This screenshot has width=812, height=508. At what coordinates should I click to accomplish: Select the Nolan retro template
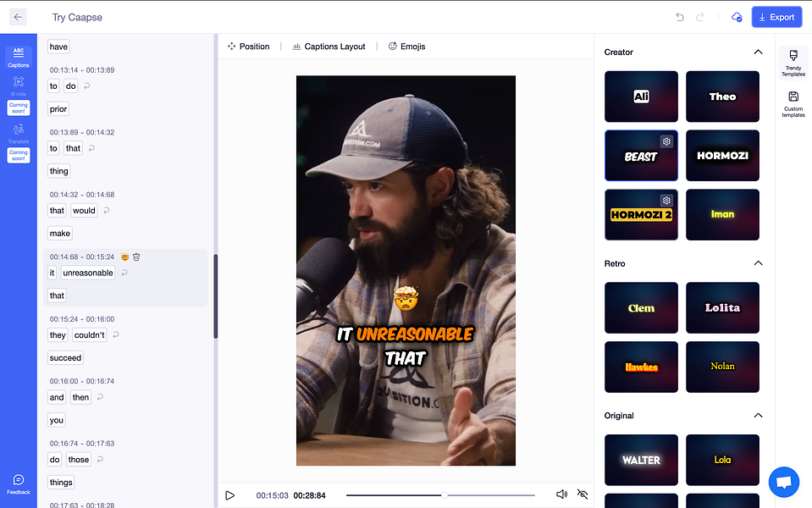coord(722,367)
